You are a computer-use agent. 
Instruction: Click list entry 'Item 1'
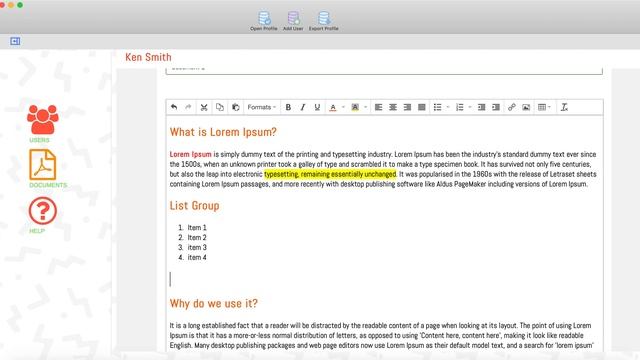(197, 227)
